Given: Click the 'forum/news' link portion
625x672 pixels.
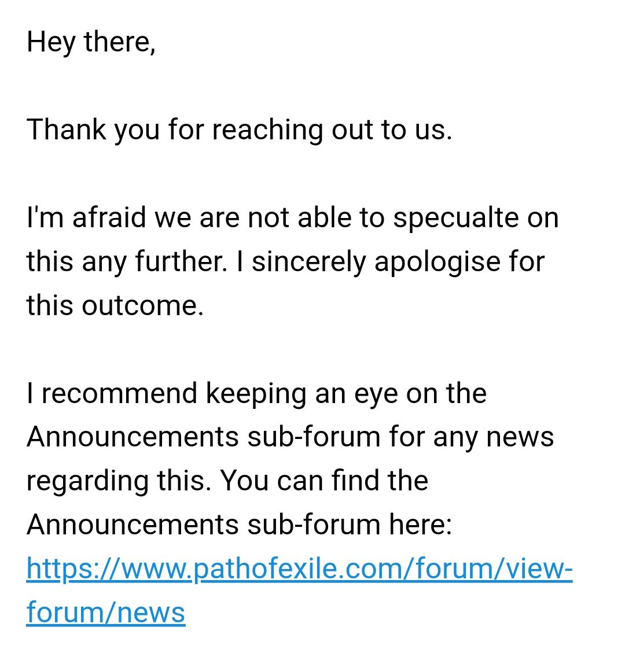Looking at the screenshot, I should 105,612.
